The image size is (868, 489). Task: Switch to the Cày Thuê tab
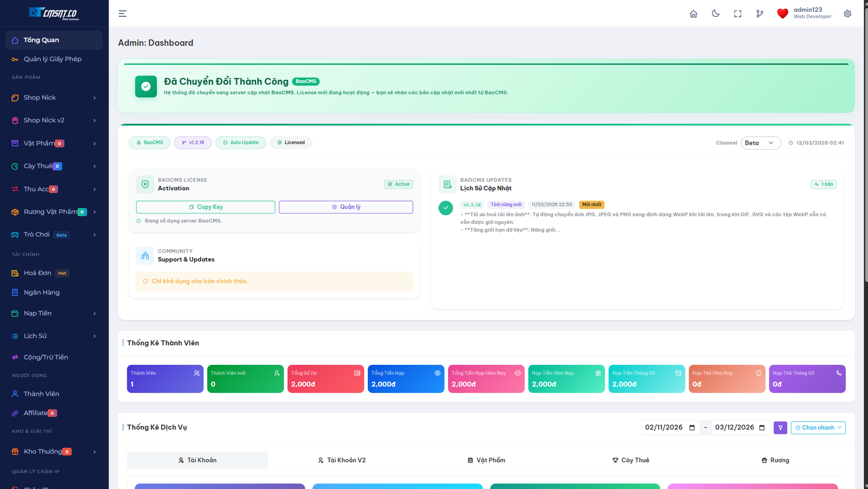[x=631, y=460]
